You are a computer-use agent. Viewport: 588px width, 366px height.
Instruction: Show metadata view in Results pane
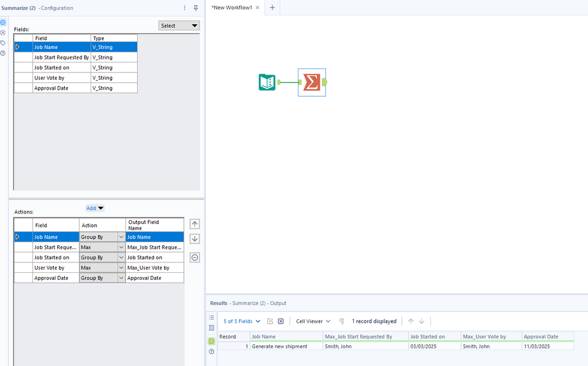click(211, 328)
